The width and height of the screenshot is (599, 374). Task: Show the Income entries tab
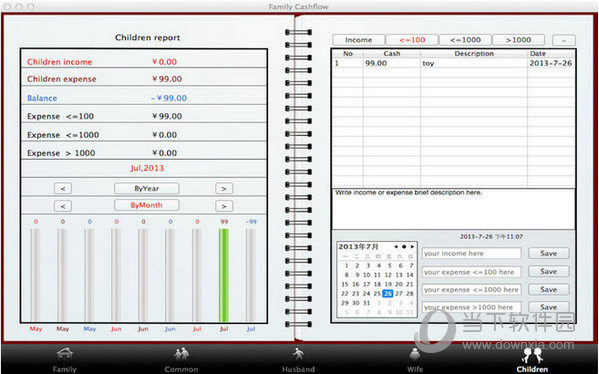click(x=358, y=40)
